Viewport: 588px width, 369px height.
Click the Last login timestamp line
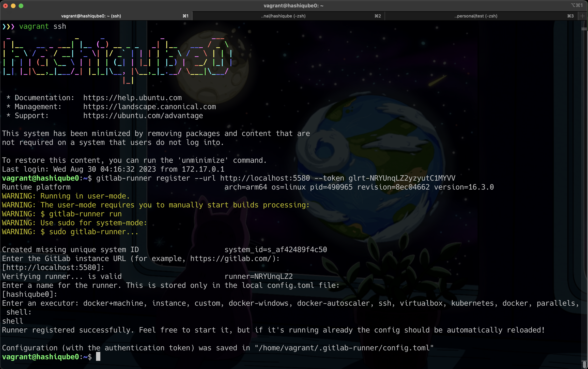point(113,169)
